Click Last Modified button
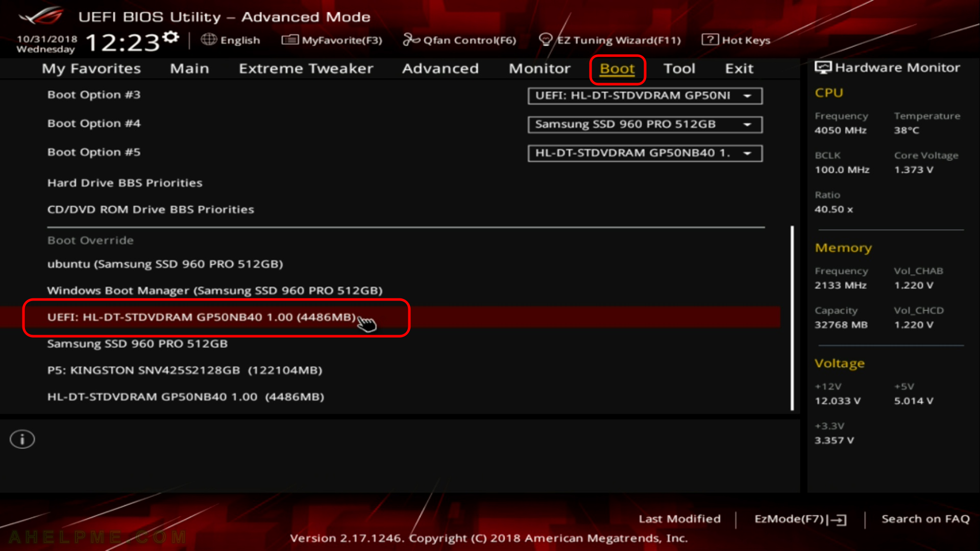 pyautogui.click(x=679, y=519)
